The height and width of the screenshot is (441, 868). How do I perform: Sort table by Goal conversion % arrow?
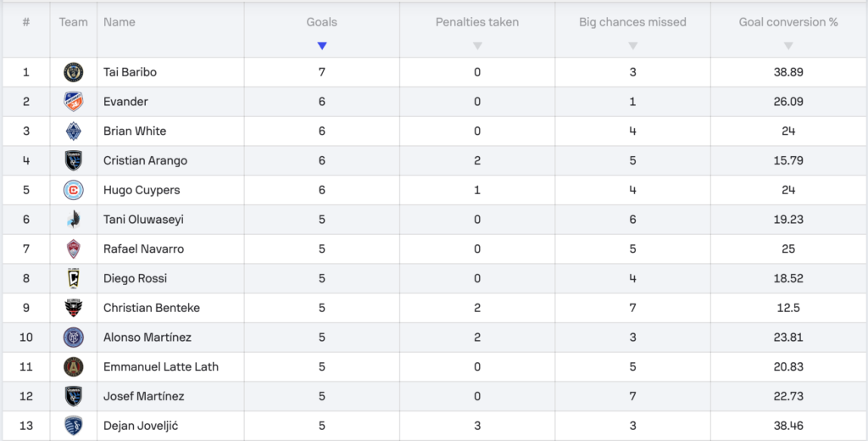coord(788,46)
